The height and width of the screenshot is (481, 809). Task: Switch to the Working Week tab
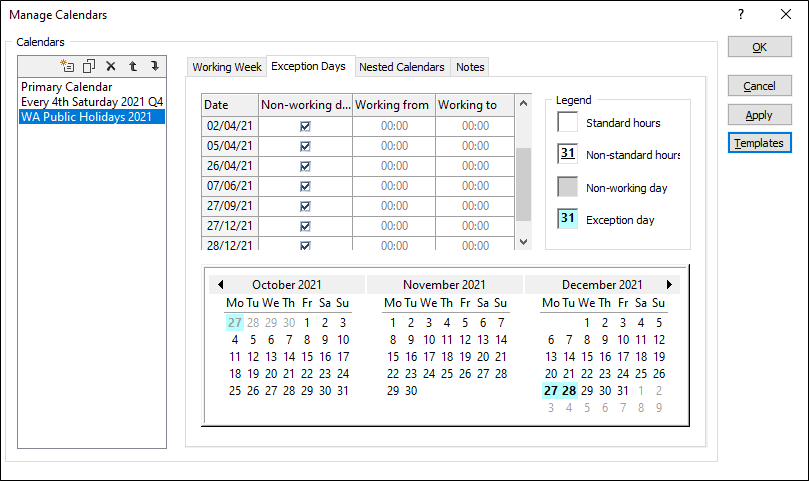click(227, 67)
